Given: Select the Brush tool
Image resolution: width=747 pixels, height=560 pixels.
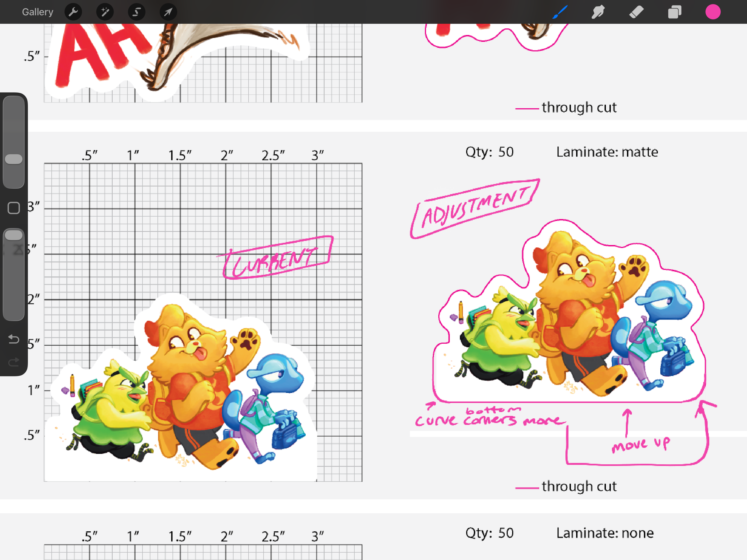Looking at the screenshot, I should tap(560, 12).
